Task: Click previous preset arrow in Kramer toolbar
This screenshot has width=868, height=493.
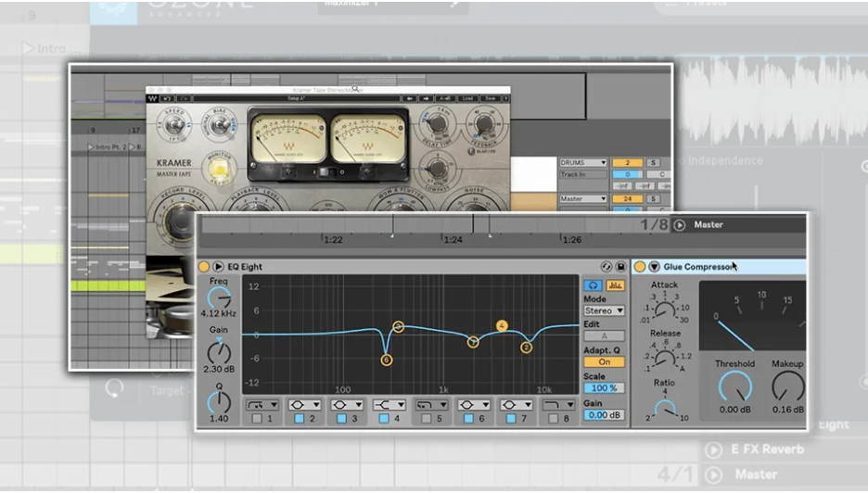Action: coord(409,98)
